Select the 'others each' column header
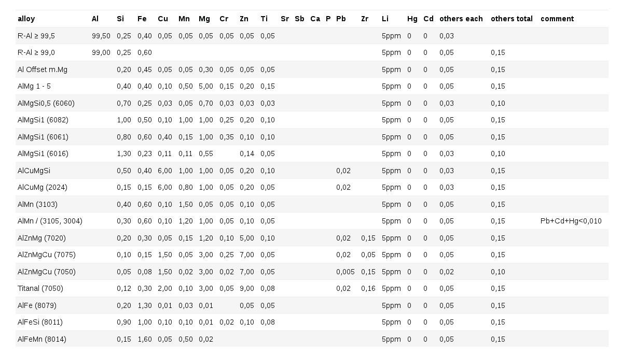Viewport: 622px width, 364px height. tap(461, 19)
